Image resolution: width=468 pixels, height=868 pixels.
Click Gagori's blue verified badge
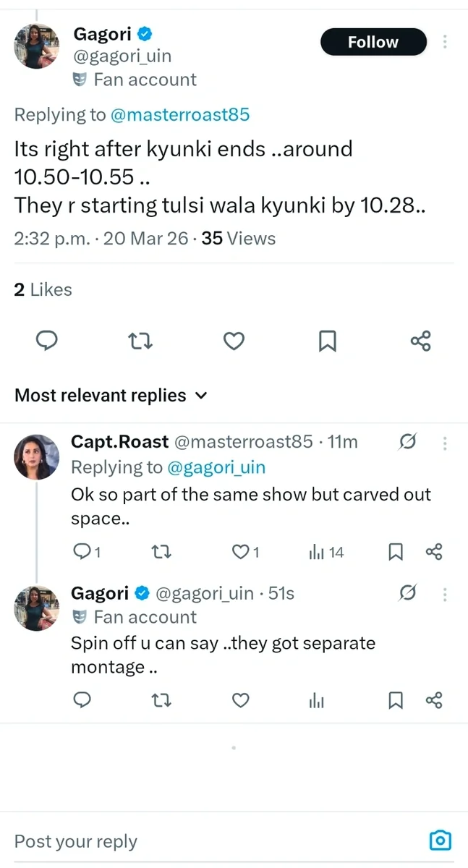(144, 33)
